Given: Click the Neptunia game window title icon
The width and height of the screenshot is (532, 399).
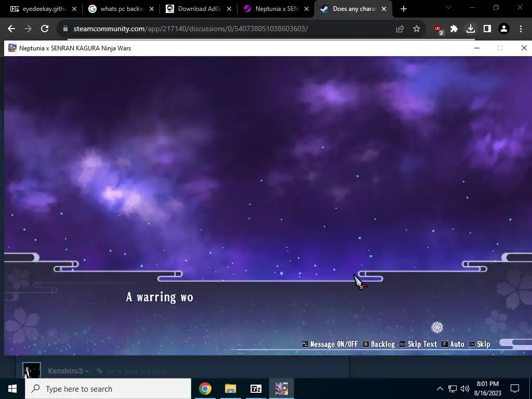Looking at the screenshot, I should click(12, 48).
